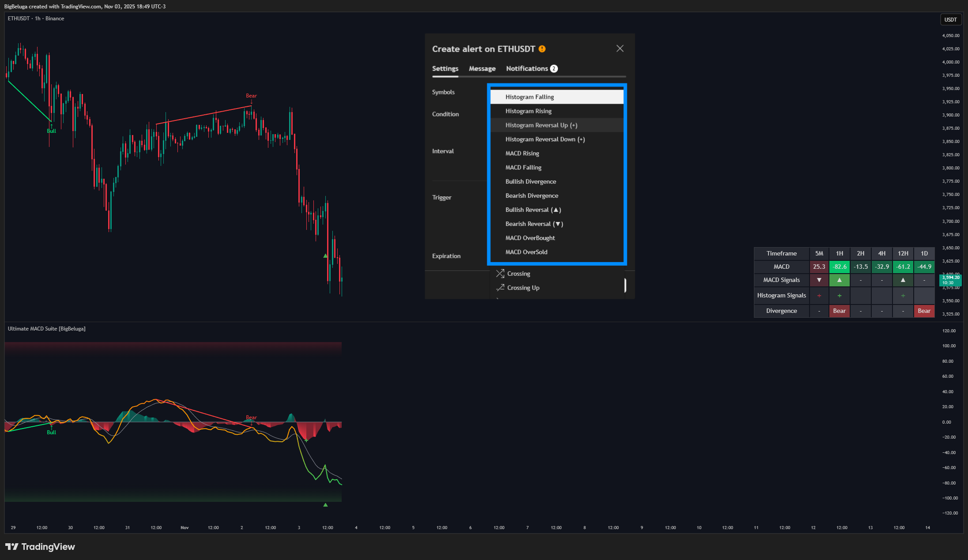Click the Expiration label in alert settings
Image resolution: width=968 pixels, height=560 pixels.
pos(446,256)
